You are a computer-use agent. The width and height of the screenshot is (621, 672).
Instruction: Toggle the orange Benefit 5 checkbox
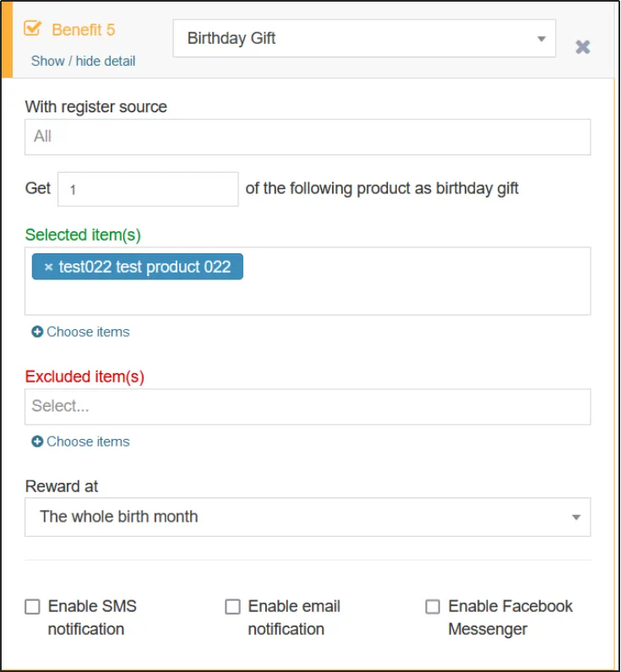tap(33, 29)
